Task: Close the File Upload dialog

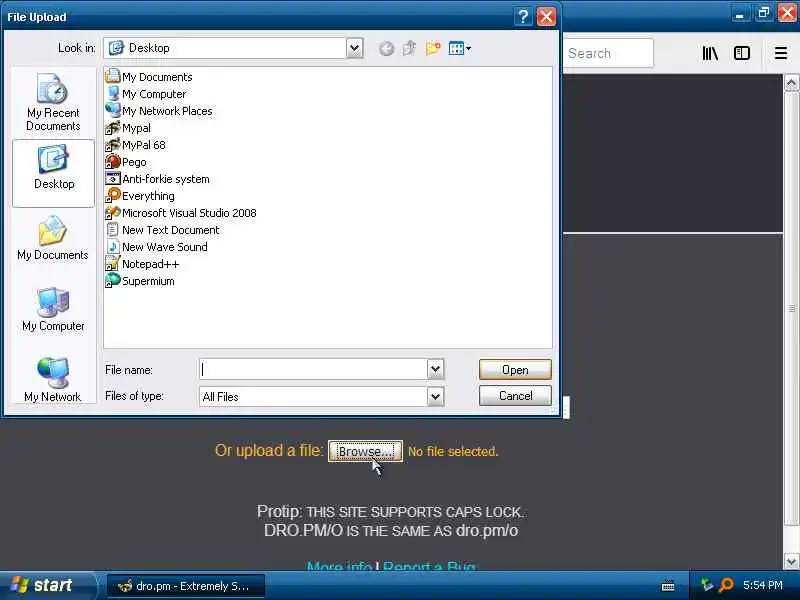Action: click(x=546, y=17)
